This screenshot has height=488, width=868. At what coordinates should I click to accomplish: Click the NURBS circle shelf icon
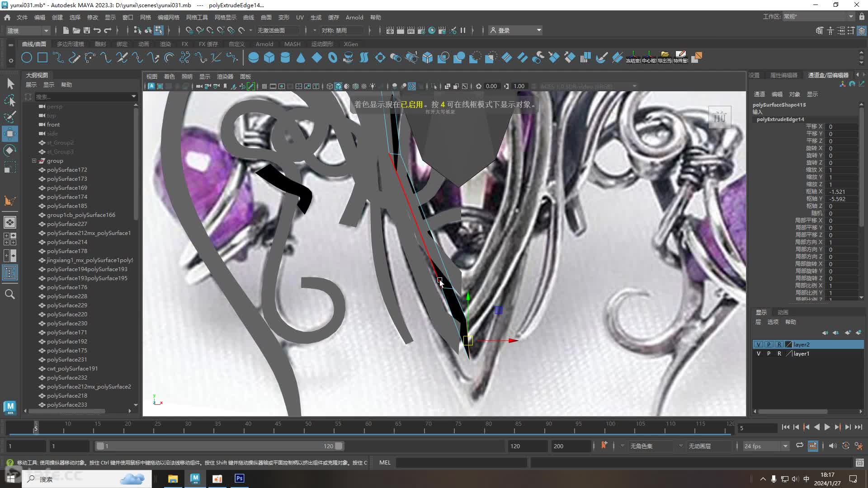(27, 58)
